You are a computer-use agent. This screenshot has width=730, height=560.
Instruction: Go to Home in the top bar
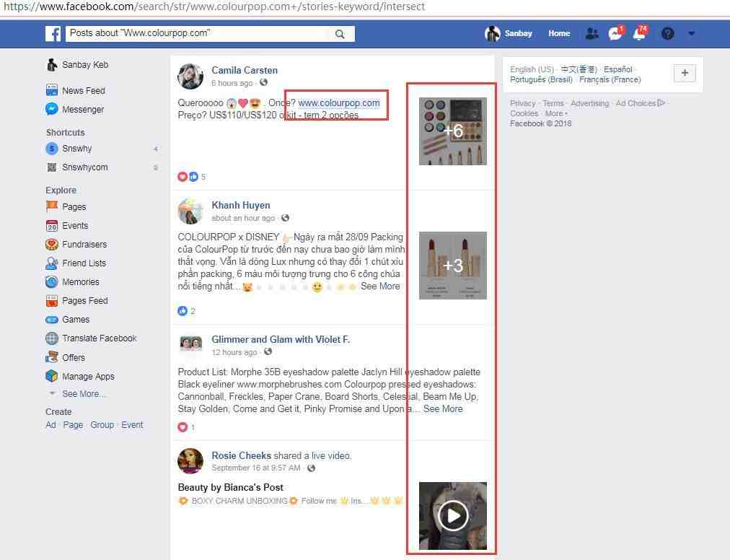(x=559, y=33)
